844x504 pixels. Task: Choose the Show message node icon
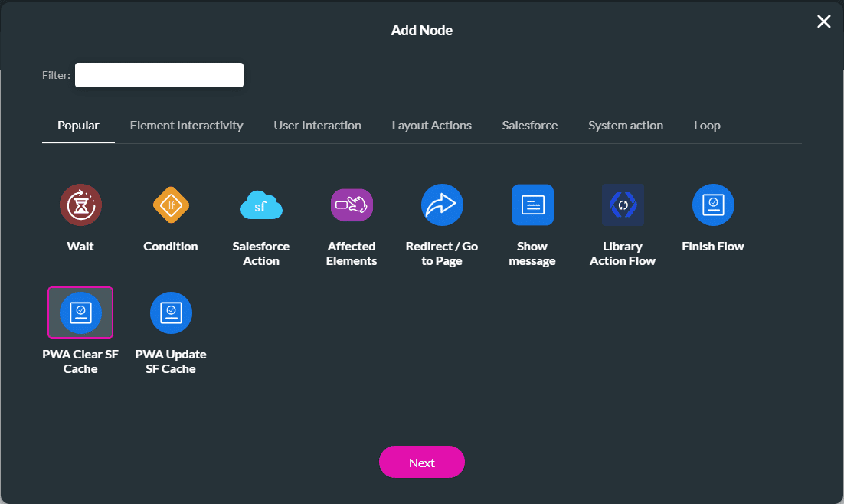[532, 205]
